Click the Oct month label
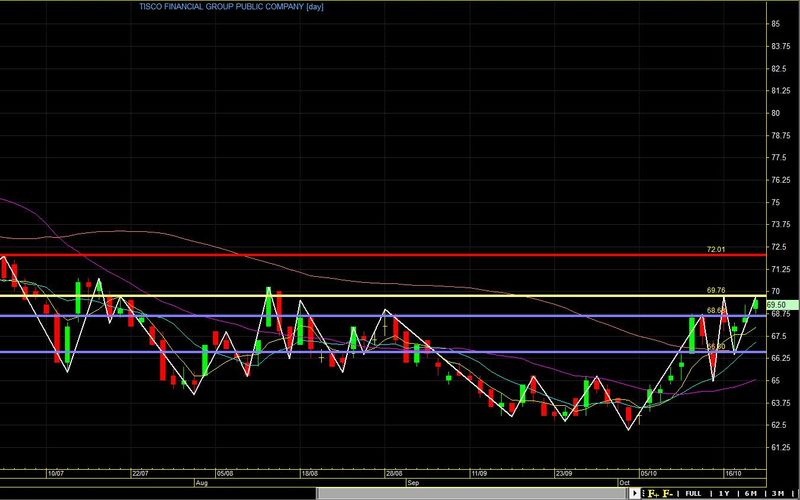800x500 pixels. [x=624, y=482]
